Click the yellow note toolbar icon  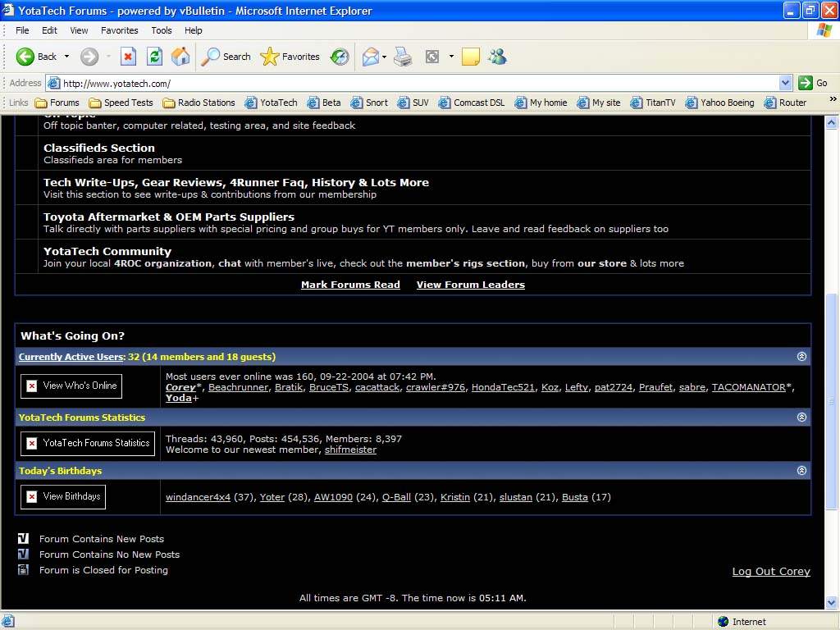click(470, 57)
